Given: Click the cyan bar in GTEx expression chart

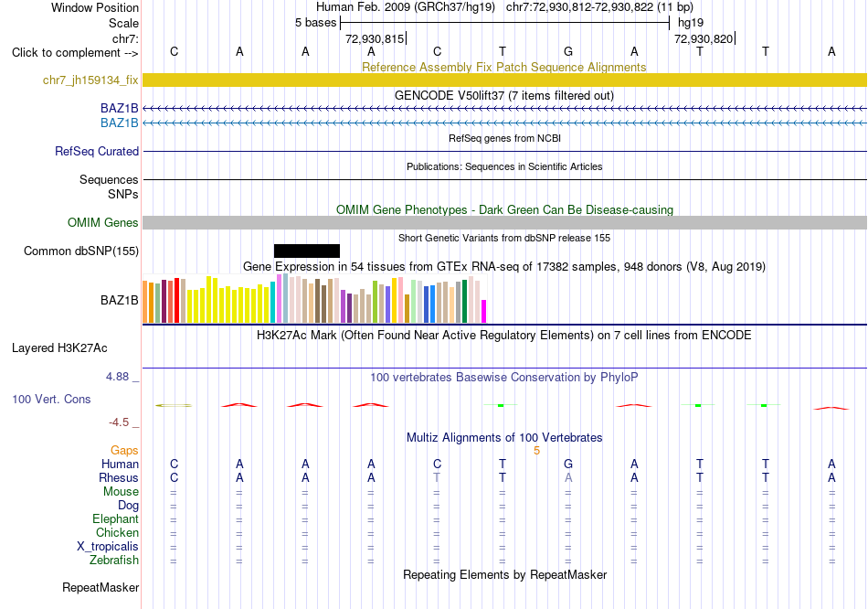Looking at the screenshot, I should click(x=272, y=302).
